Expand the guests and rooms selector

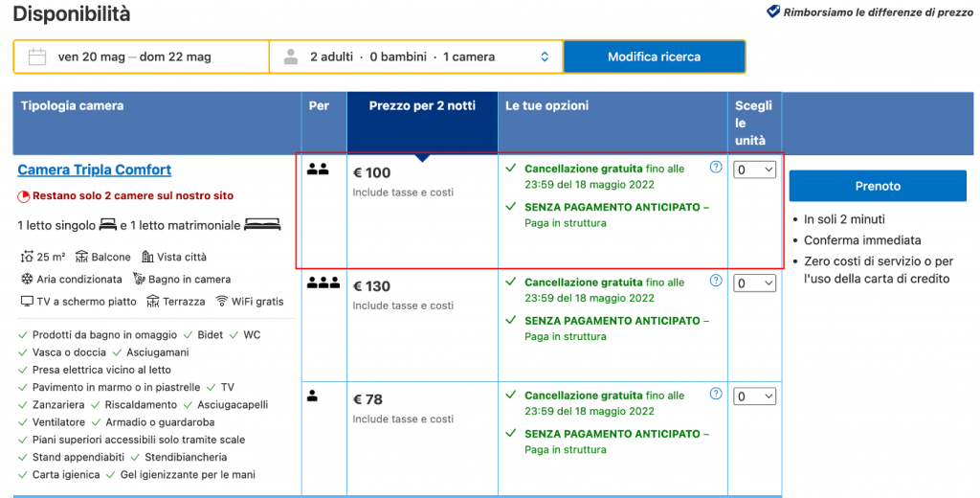545,57
